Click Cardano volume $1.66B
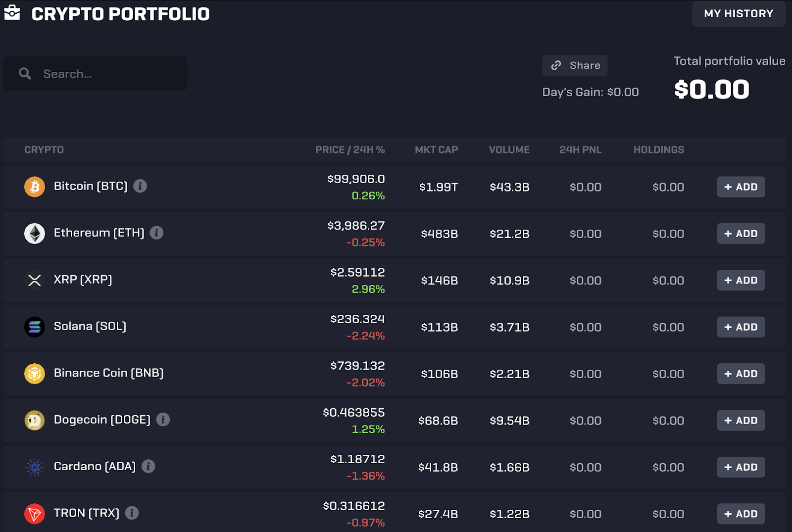The image size is (792, 532). coord(509,467)
